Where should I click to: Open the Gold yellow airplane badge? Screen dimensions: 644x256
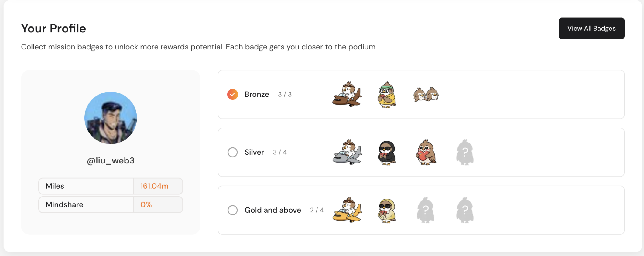[347, 210]
